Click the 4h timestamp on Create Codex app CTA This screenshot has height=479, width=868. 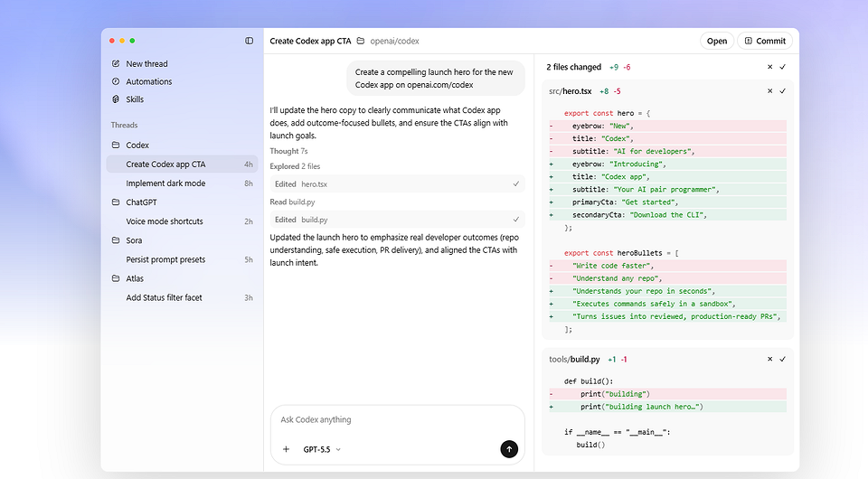tap(249, 164)
